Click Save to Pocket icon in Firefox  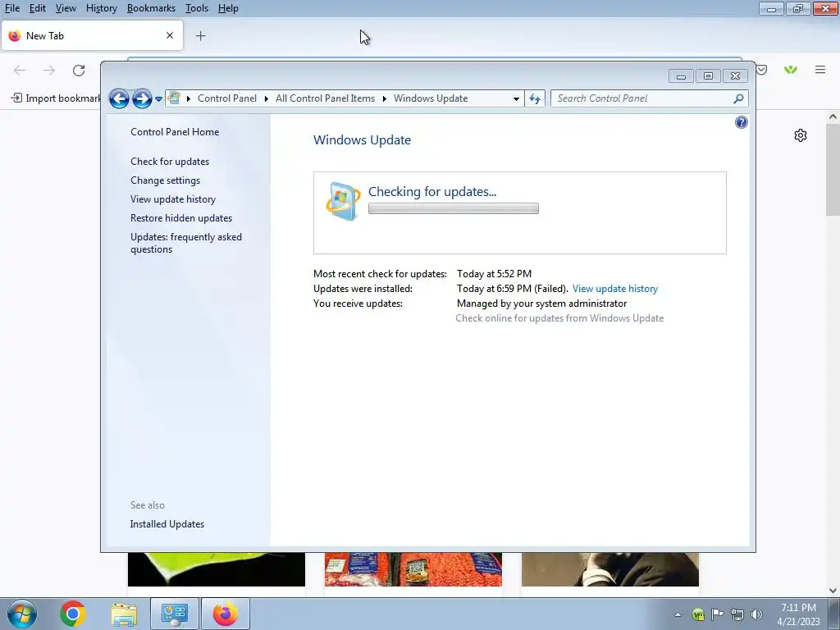click(762, 70)
